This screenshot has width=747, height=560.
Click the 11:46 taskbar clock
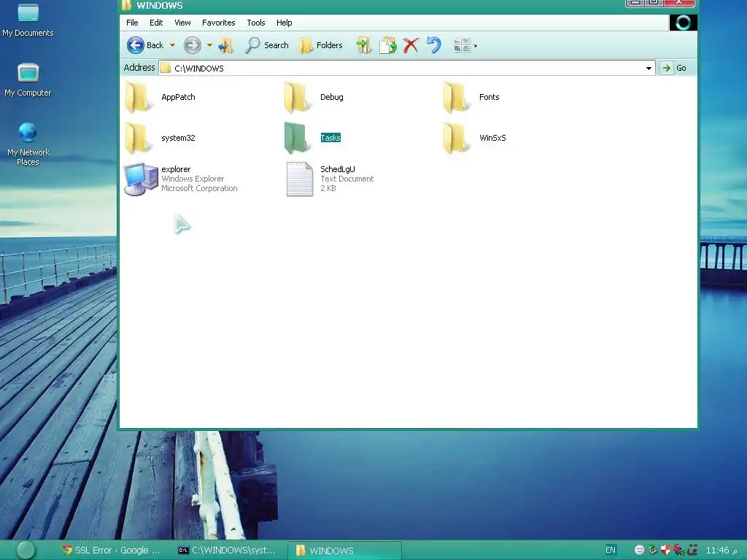[x=717, y=551]
